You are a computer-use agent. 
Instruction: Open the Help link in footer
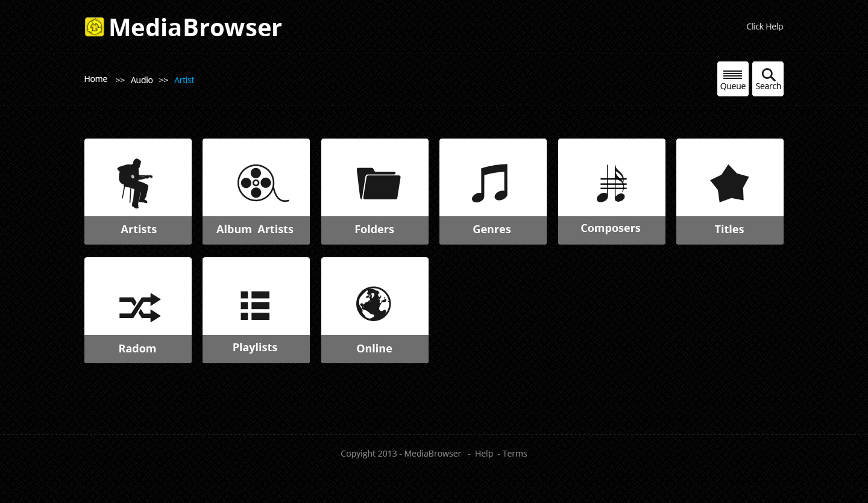[x=484, y=454]
